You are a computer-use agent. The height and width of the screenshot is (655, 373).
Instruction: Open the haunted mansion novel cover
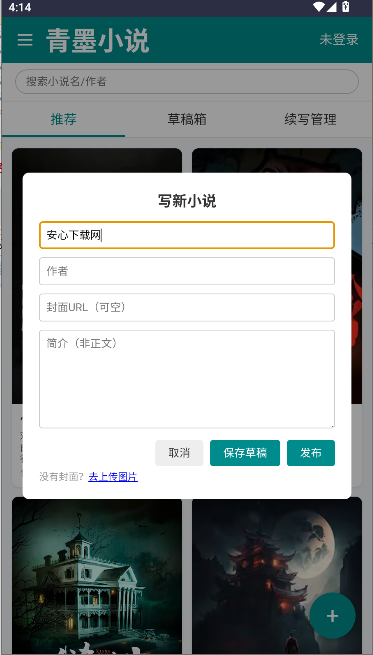[97, 575]
